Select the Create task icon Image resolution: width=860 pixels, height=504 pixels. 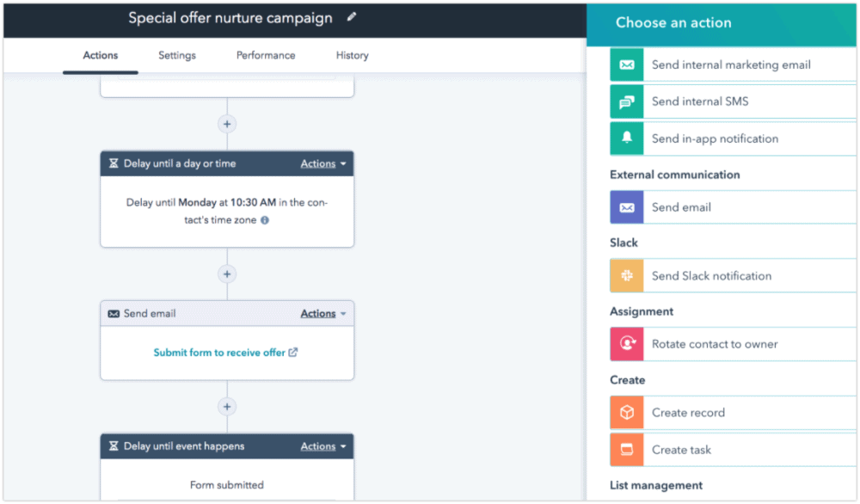627,449
